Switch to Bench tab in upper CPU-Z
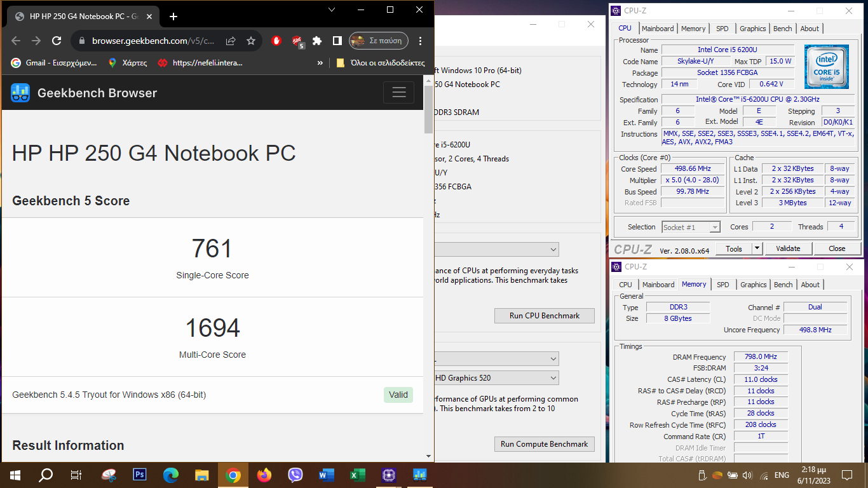The height and width of the screenshot is (488, 868). pyautogui.click(x=783, y=29)
